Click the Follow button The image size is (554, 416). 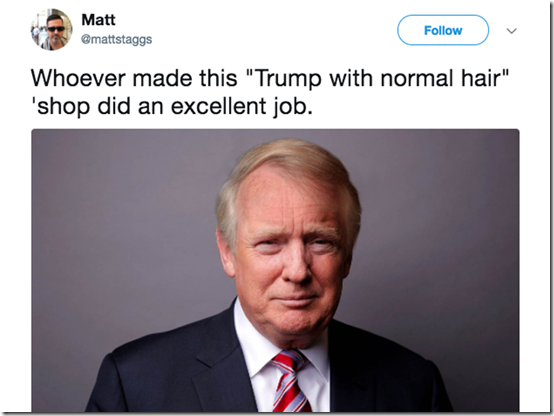pos(443,30)
